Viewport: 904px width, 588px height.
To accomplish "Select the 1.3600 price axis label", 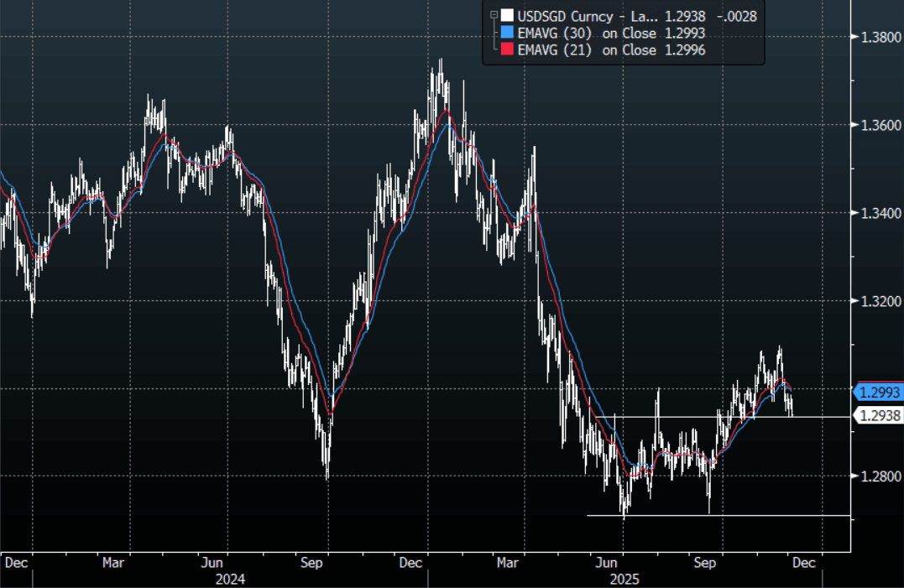I will pos(875,125).
